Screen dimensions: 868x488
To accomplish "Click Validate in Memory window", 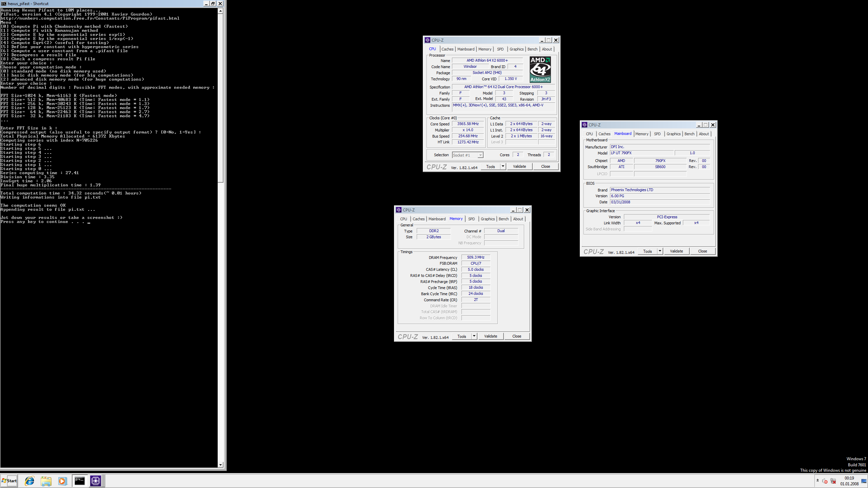I will tap(491, 336).
